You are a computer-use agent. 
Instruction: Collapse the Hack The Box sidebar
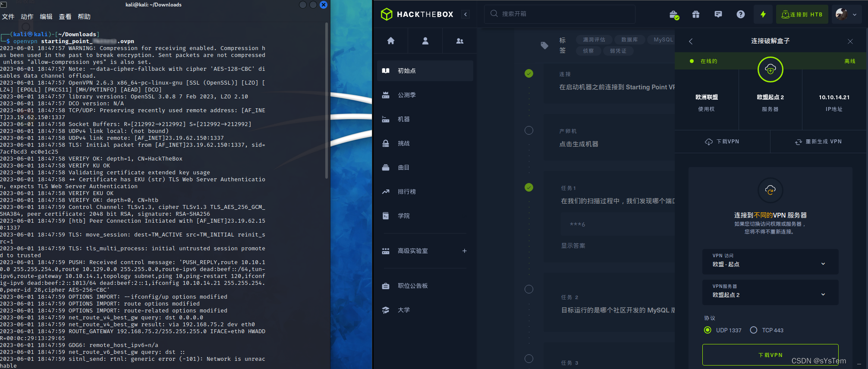[465, 14]
